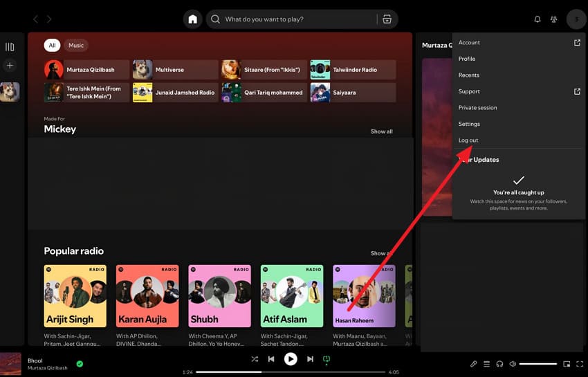This screenshot has height=377, width=588.
Task: Mute the volume speaker icon
Action: coord(513,364)
